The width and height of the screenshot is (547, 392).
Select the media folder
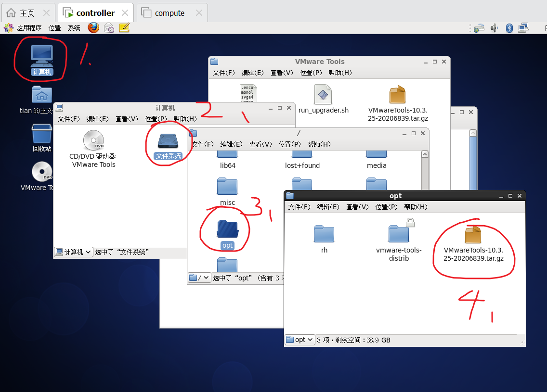377,161
